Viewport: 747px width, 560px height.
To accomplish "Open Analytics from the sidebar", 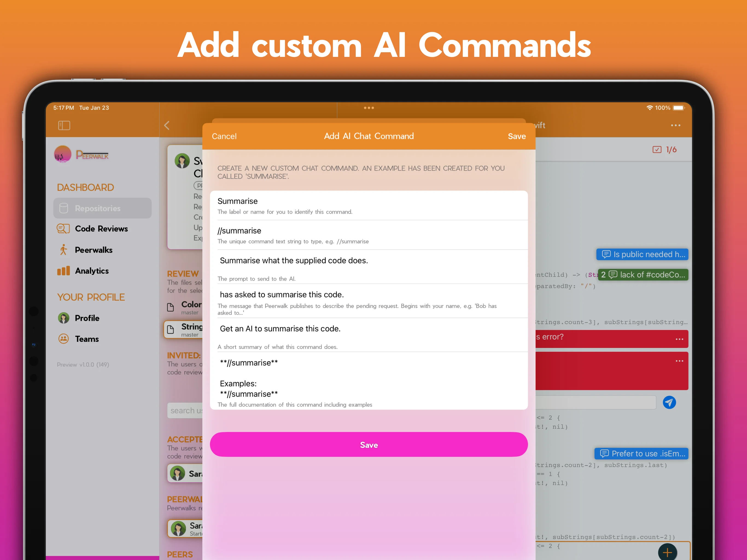I will tap(92, 271).
